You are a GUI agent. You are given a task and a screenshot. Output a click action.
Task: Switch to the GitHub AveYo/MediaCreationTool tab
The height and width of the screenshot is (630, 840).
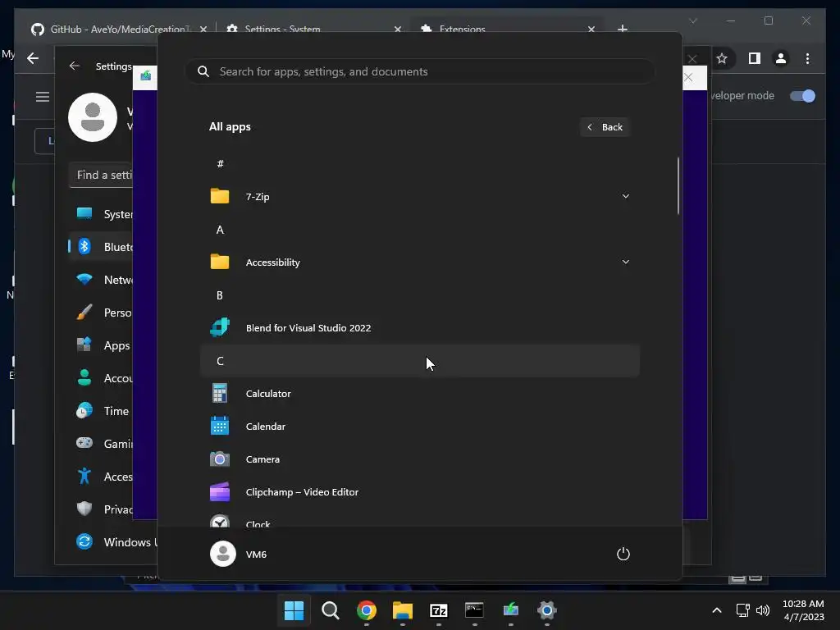pyautogui.click(x=111, y=29)
